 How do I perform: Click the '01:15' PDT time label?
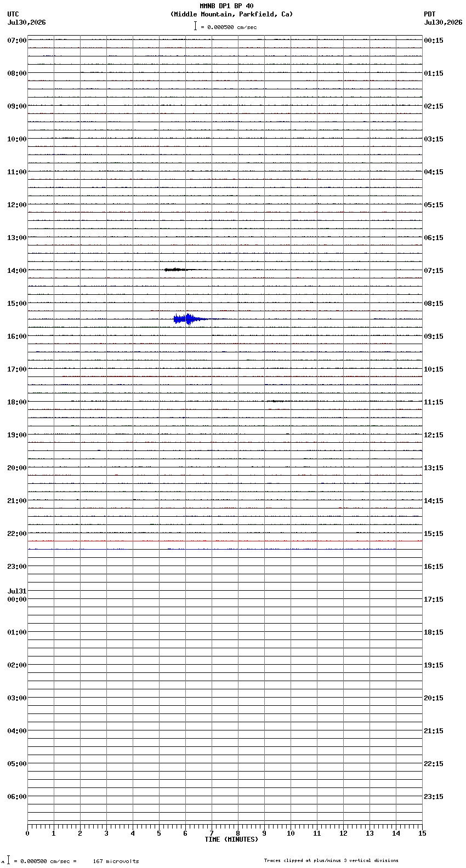(434, 73)
